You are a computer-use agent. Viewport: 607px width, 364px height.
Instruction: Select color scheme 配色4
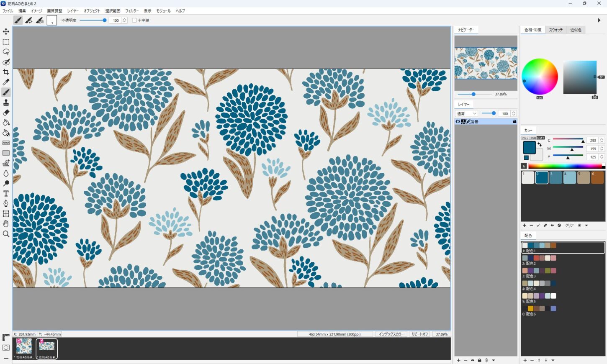click(563, 286)
